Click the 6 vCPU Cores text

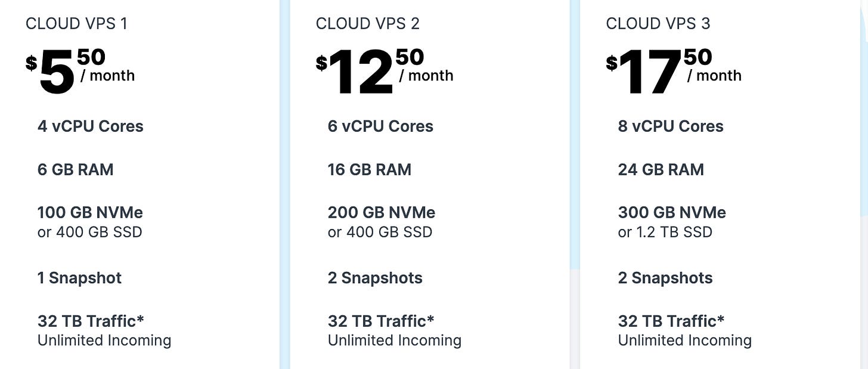pos(380,126)
